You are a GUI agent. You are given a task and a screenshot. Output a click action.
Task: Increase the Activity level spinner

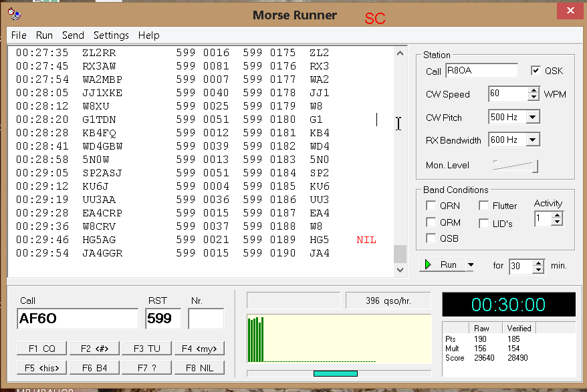558,215
